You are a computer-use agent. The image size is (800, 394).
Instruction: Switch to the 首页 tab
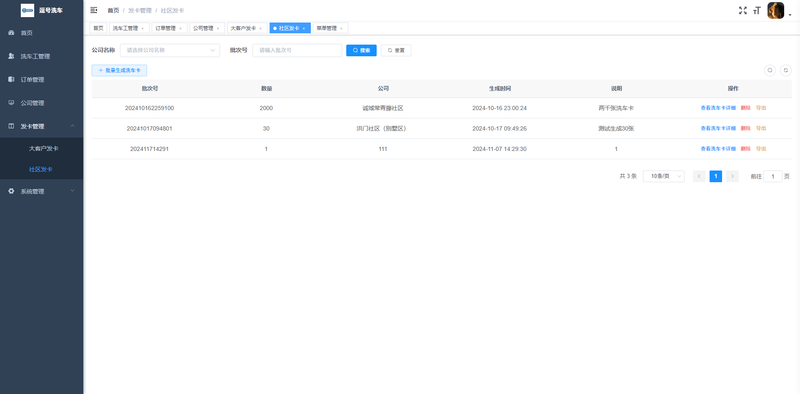click(98, 28)
